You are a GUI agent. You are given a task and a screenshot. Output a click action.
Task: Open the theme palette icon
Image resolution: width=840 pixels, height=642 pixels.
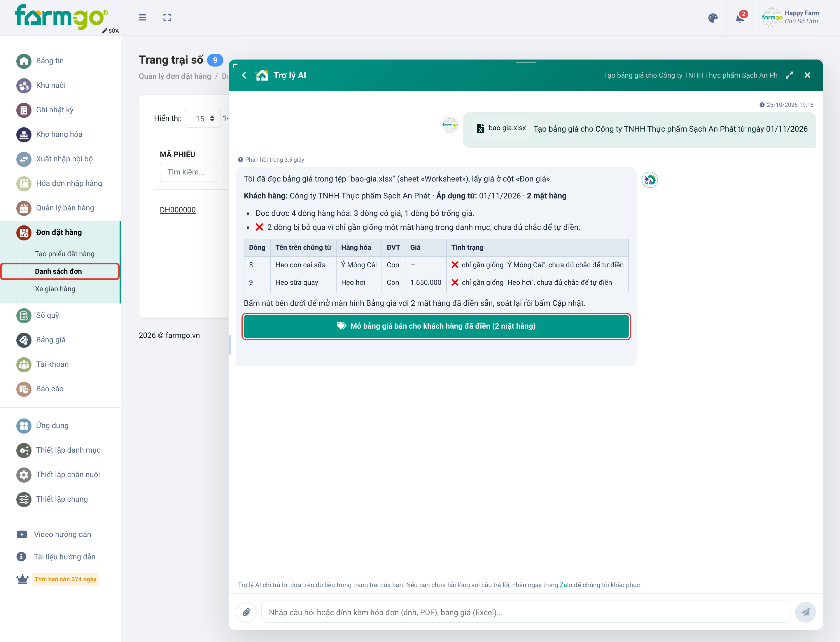point(713,18)
